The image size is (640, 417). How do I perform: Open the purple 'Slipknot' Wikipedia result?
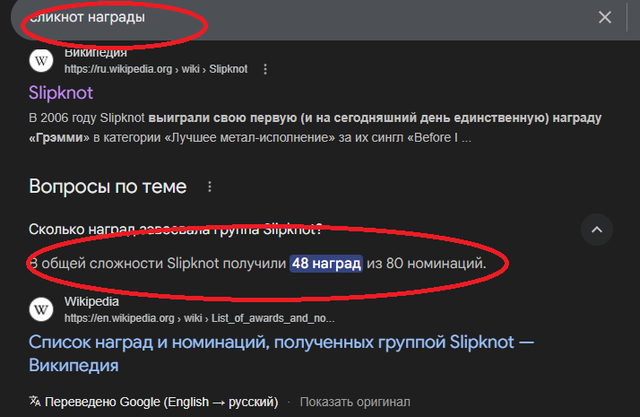[x=61, y=93]
